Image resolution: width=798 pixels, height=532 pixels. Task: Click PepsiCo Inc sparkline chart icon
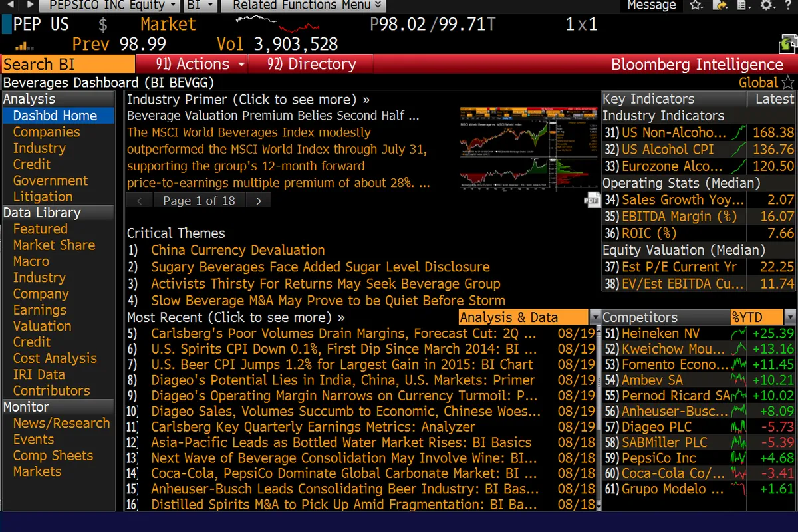pos(738,458)
